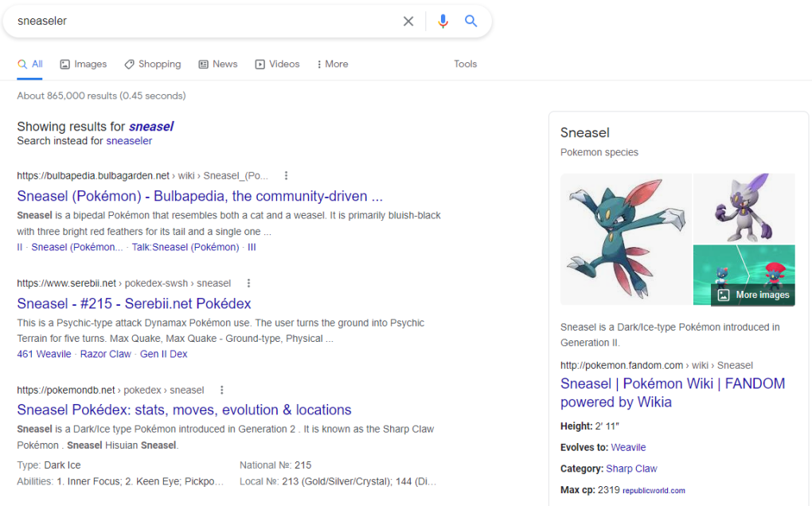Screen dimensions: 812x506
Task: Start voice search with the microphone icon
Action: [x=443, y=22]
